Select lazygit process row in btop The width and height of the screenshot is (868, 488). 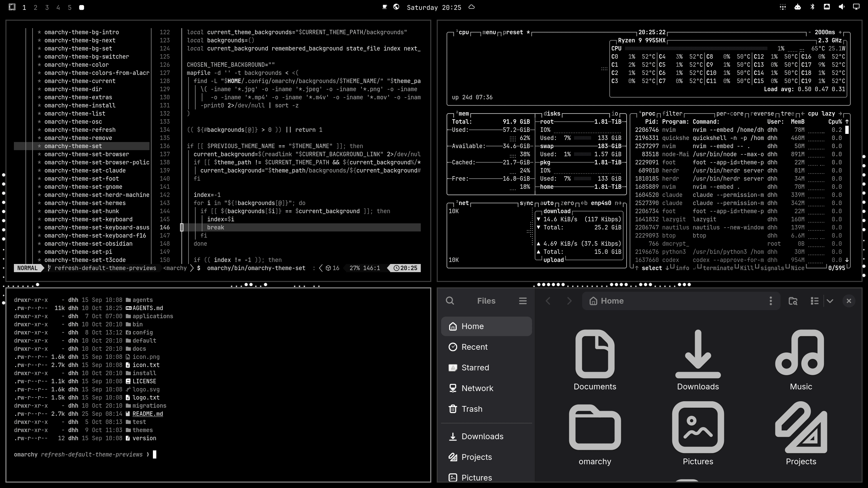tap(738, 219)
